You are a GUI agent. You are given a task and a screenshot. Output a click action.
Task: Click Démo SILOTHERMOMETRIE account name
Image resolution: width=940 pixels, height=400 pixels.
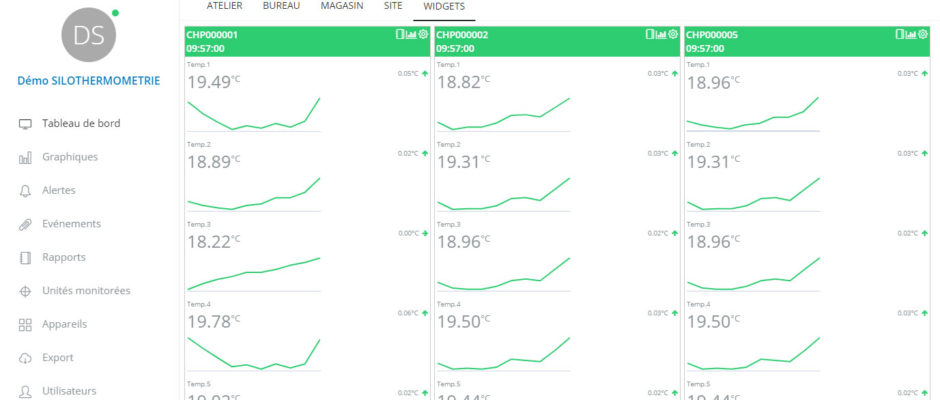(89, 81)
